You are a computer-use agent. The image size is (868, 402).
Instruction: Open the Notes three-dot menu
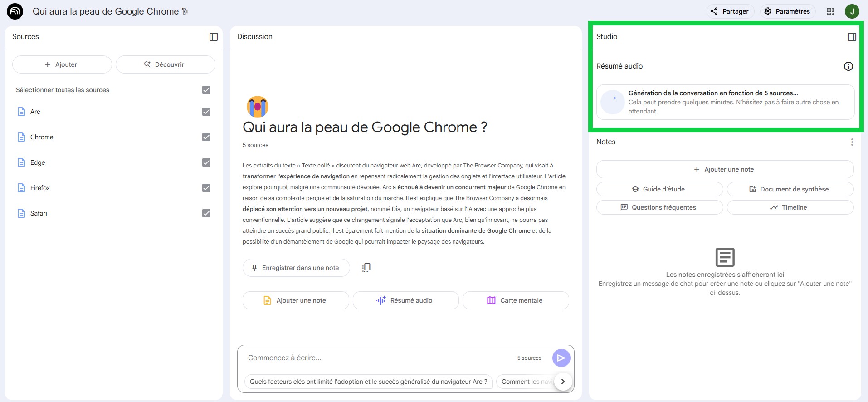point(852,142)
